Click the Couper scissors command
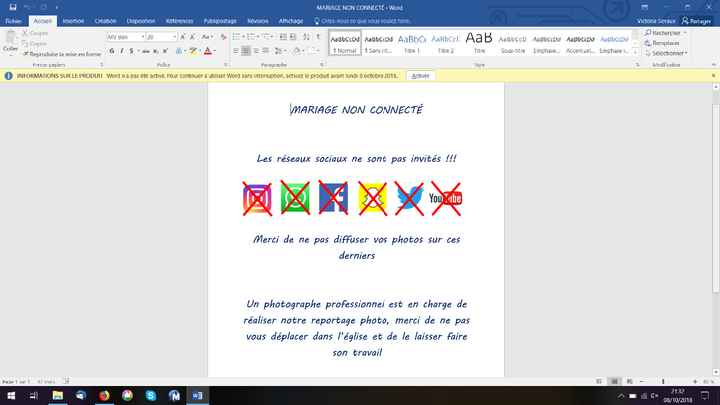Image resolution: width=720 pixels, height=405 pixels. point(35,33)
